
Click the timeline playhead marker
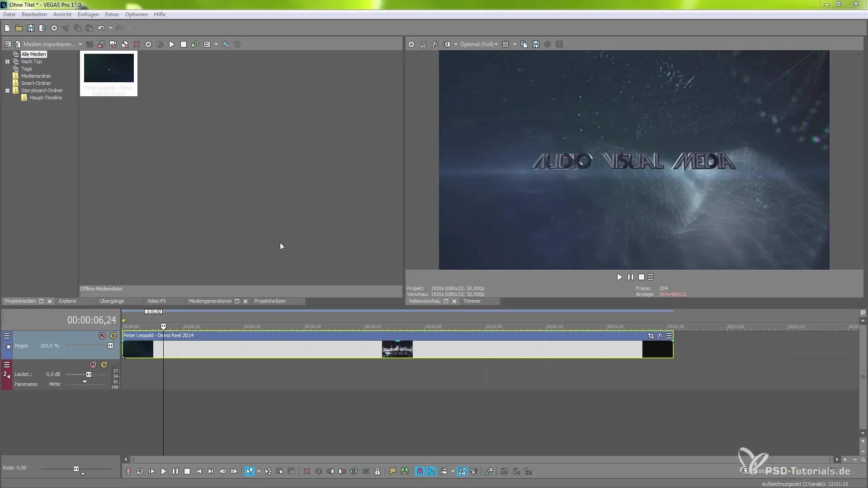pyautogui.click(x=163, y=326)
